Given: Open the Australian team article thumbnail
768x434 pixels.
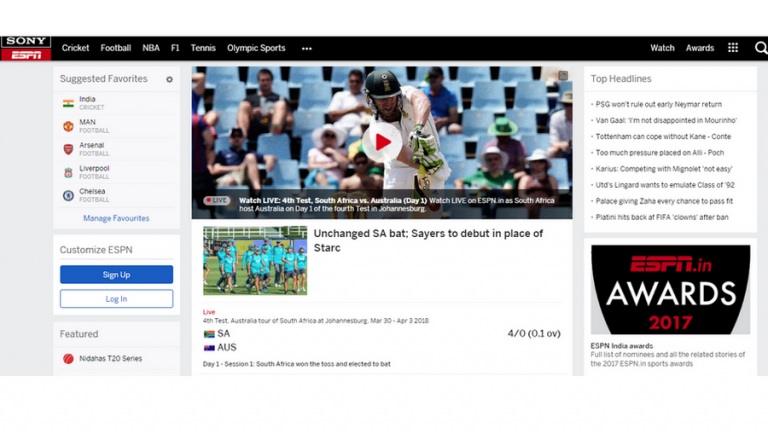Looking at the screenshot, I should 255,261.
